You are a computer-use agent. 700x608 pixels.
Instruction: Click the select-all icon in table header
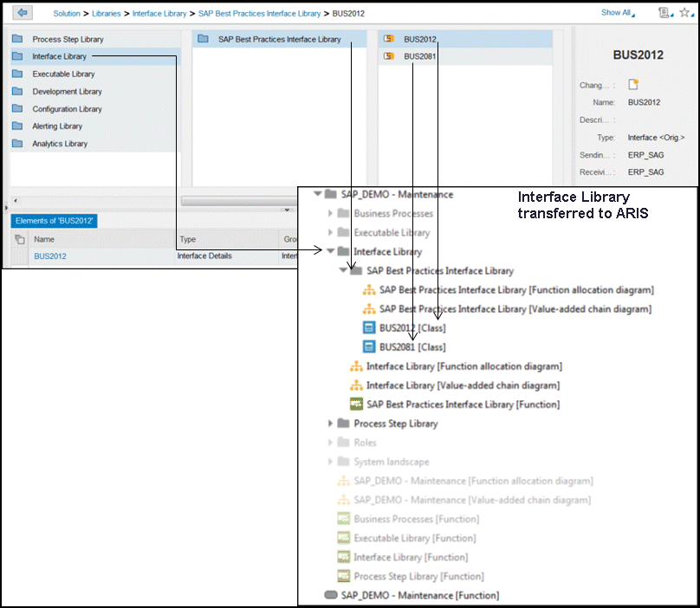pos(20,239)
